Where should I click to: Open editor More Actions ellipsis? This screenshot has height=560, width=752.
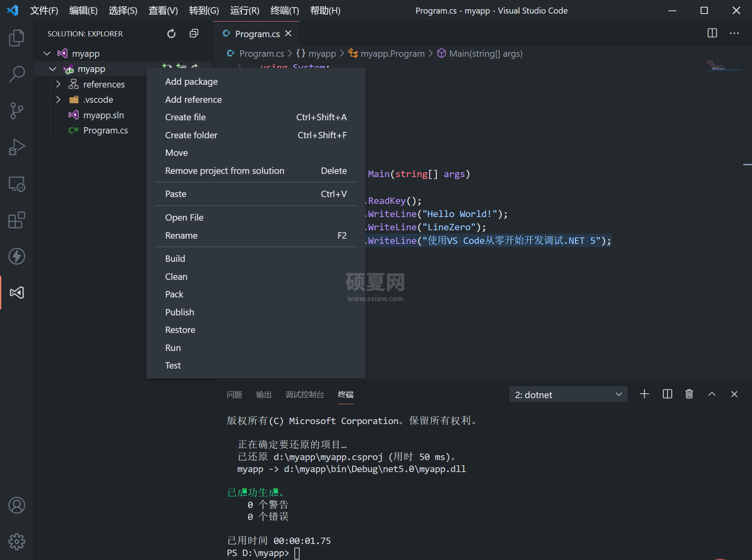734,33
